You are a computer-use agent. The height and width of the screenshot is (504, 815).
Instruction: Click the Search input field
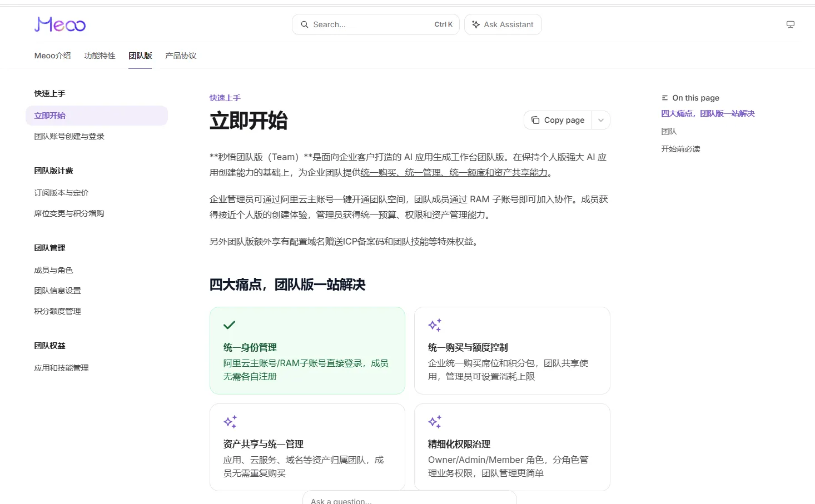[x=376, y=24]
